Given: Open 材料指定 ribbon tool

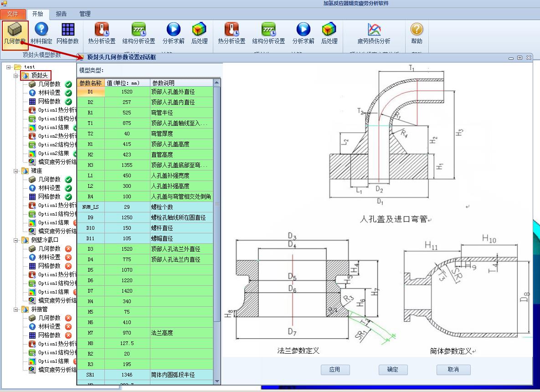Looking at the screenshot, I should click(x=41, y=34).
